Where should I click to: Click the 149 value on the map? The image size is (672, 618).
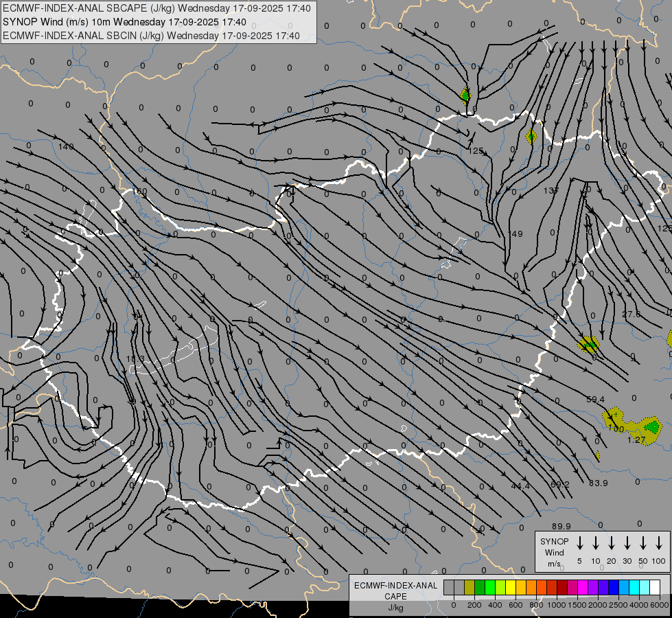(515, 233)
